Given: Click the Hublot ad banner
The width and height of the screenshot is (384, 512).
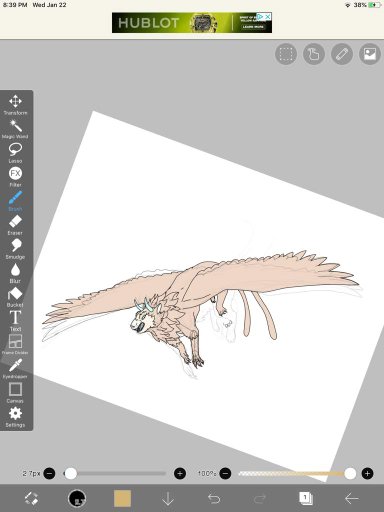Looking at the screenshot, I should (x=192, y=23).
